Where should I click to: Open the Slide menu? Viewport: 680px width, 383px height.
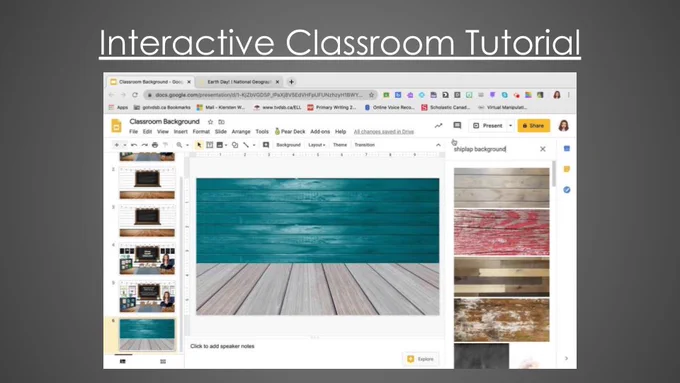coord(221,131)
